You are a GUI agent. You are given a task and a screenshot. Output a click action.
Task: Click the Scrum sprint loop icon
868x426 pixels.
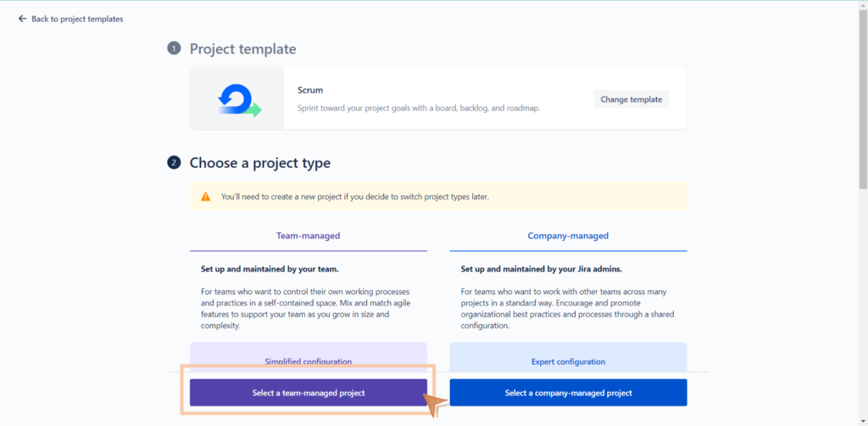tap(239, 100)
